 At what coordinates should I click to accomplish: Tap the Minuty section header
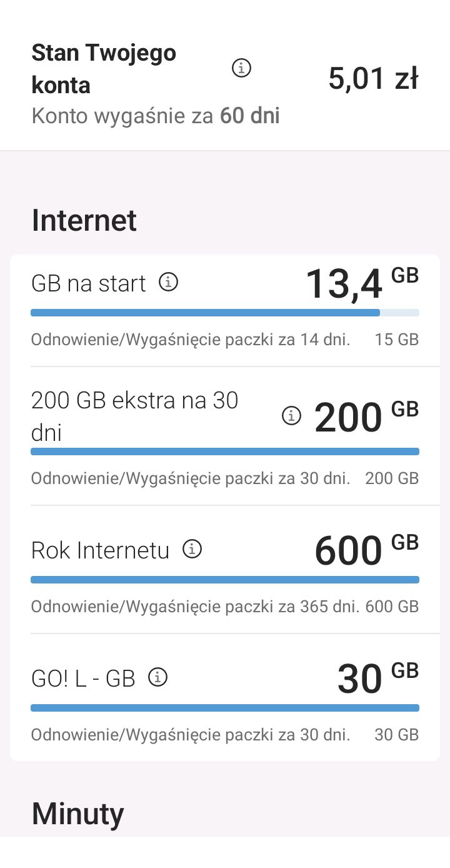[78, 814]
